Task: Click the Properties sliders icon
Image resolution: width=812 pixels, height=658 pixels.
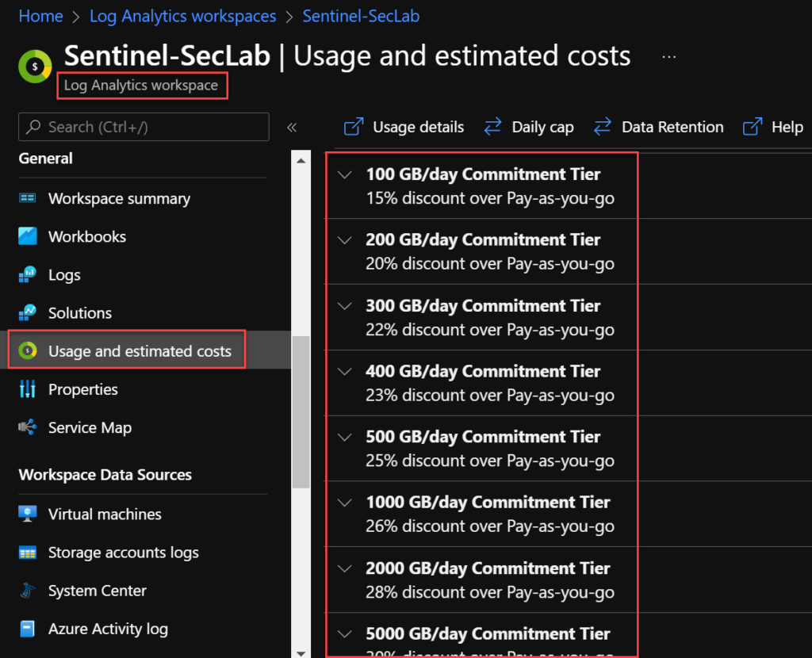Action: [28, 388]
